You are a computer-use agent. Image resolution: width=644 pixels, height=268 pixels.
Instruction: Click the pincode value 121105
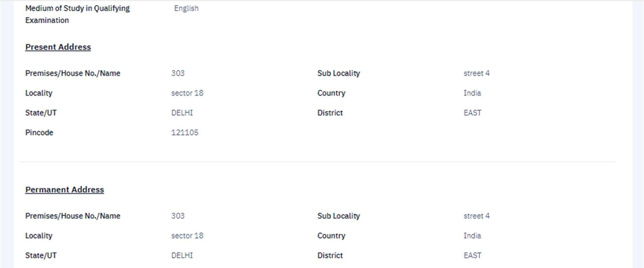(184, 133)
